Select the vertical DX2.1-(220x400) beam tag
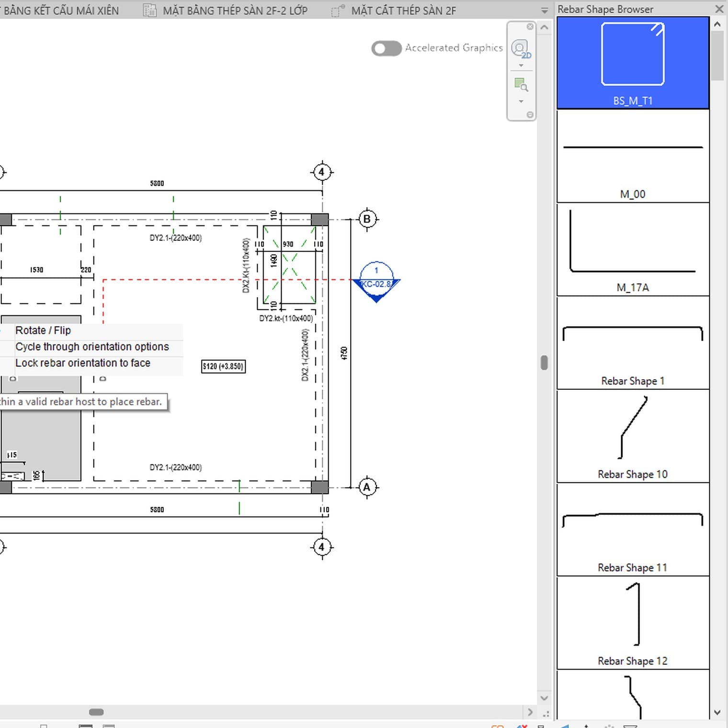 pyautogui.click(x=305, y=355)
